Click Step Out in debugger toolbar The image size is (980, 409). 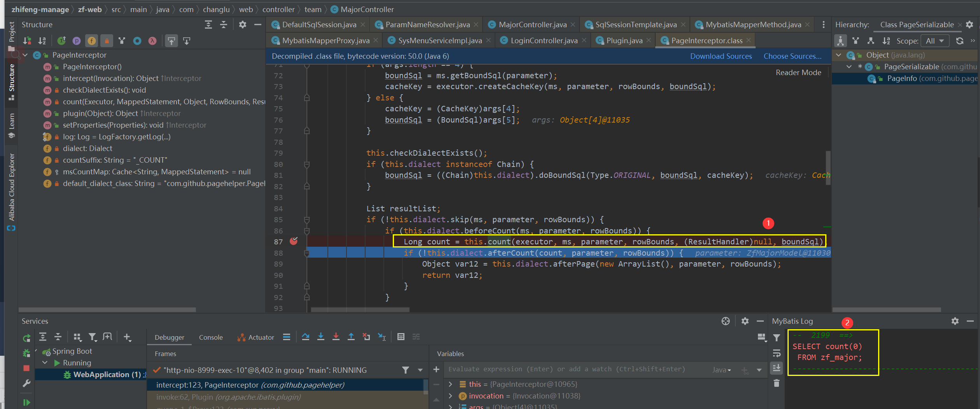click(351, 337)
